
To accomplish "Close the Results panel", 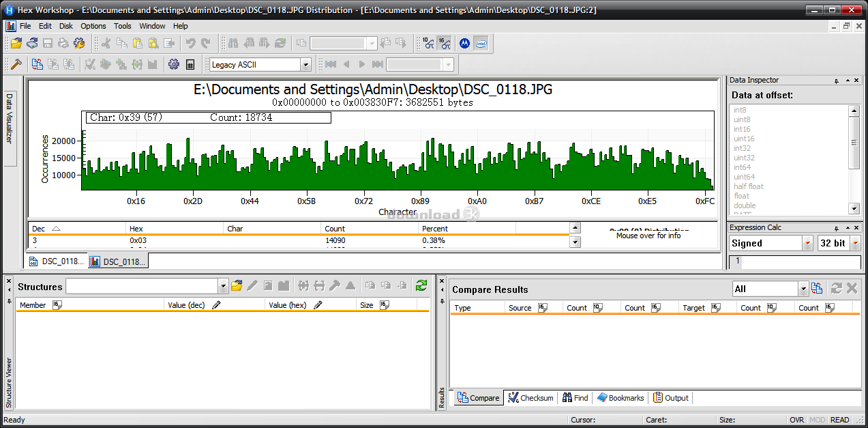I will tap(442, 281).
